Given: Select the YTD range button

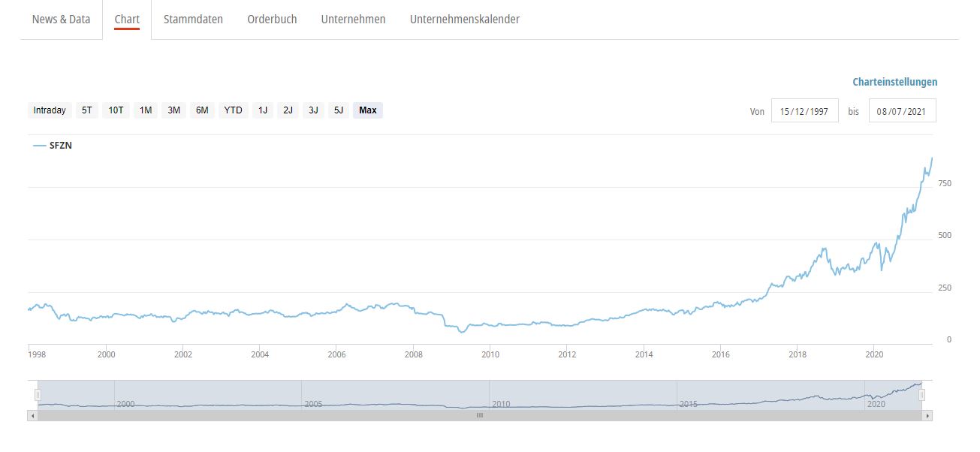Looking at the screenshot, I should point(234,110).
